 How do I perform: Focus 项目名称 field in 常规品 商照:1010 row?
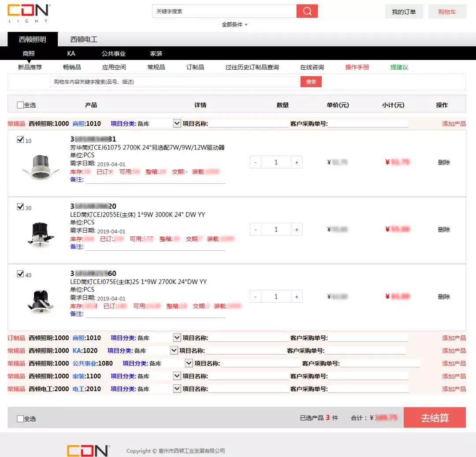[x=248, y=123]
